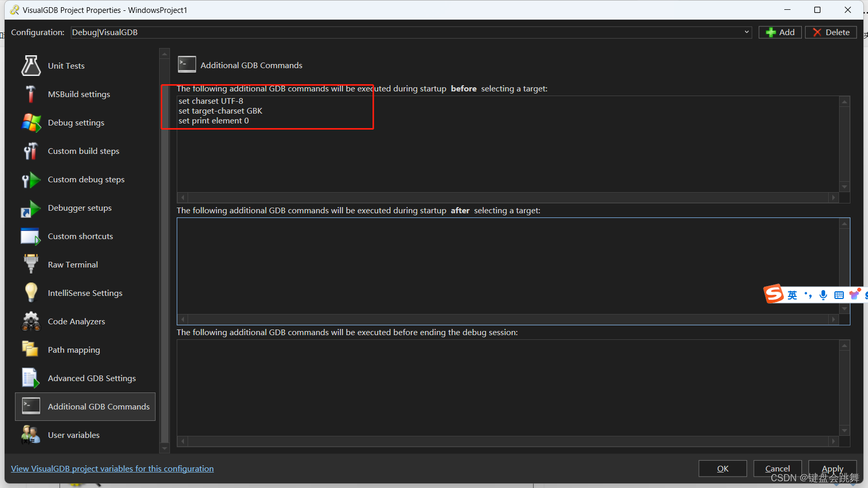Click the Delete configuration button
The width and height of the screenshot is (868, 488).
click(831, 32)
